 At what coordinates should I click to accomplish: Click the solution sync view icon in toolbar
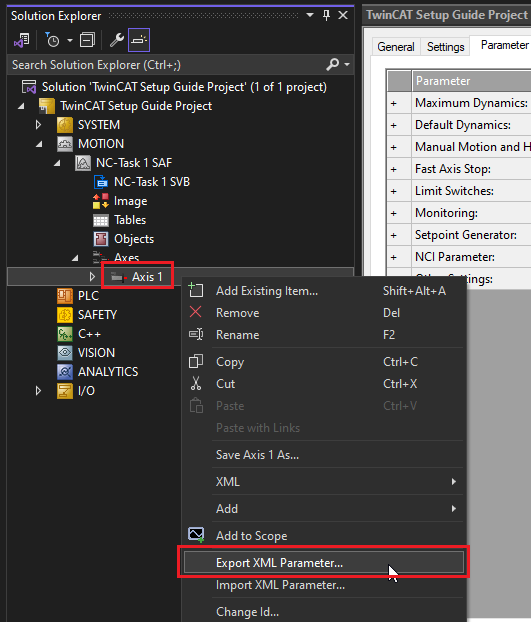click(21, 40)
